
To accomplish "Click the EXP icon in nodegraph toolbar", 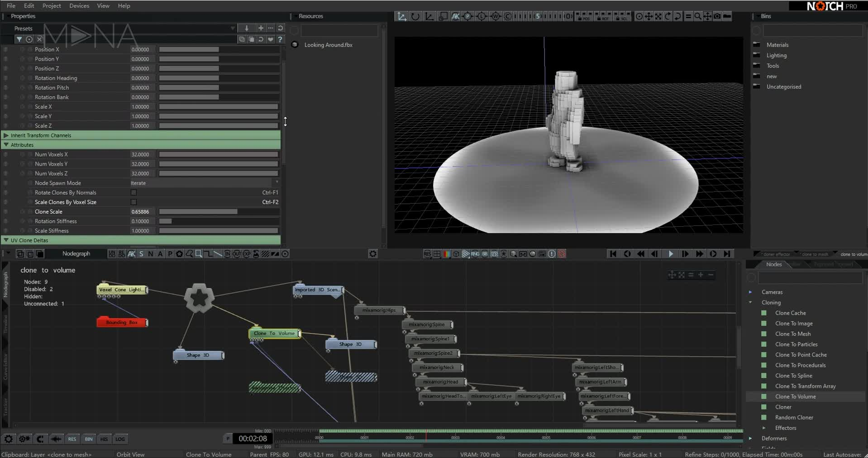I will 246,254.
